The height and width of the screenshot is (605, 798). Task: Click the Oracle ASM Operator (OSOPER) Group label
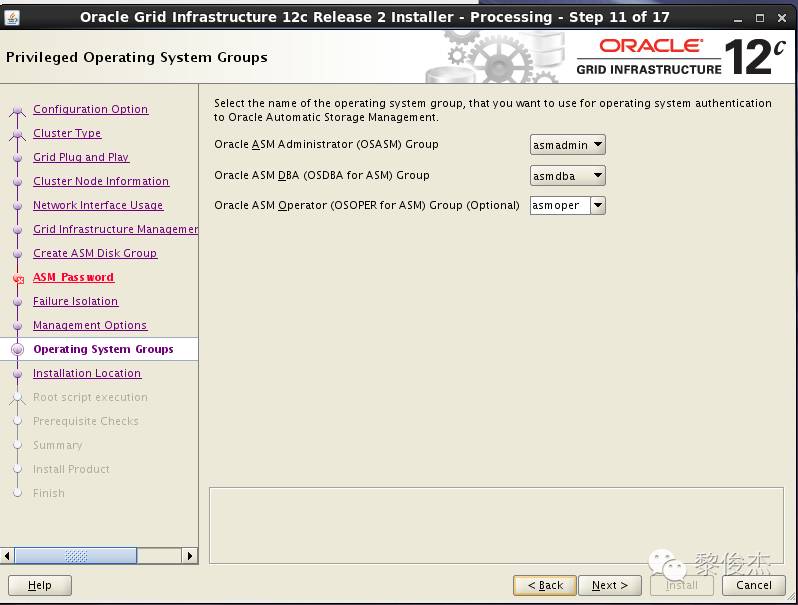click(367, 205)
